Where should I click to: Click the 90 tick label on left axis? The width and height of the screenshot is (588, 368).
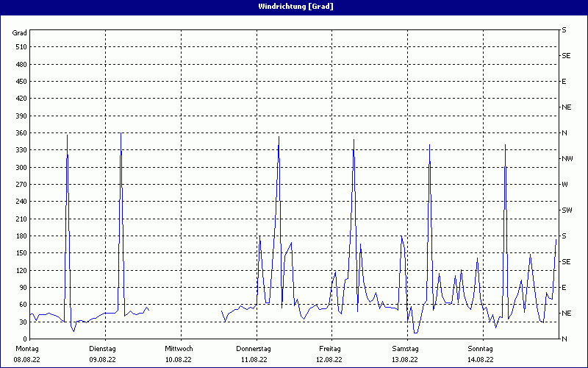(22, 288)
